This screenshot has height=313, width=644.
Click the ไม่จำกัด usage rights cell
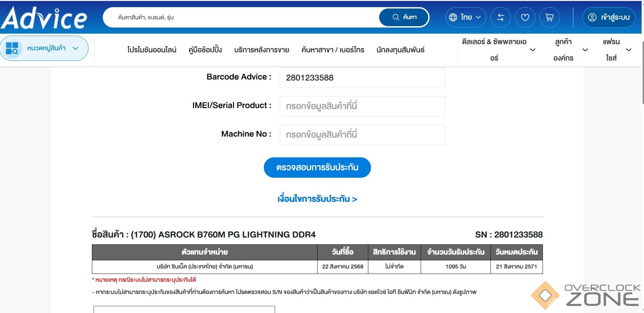click(395, 267)
